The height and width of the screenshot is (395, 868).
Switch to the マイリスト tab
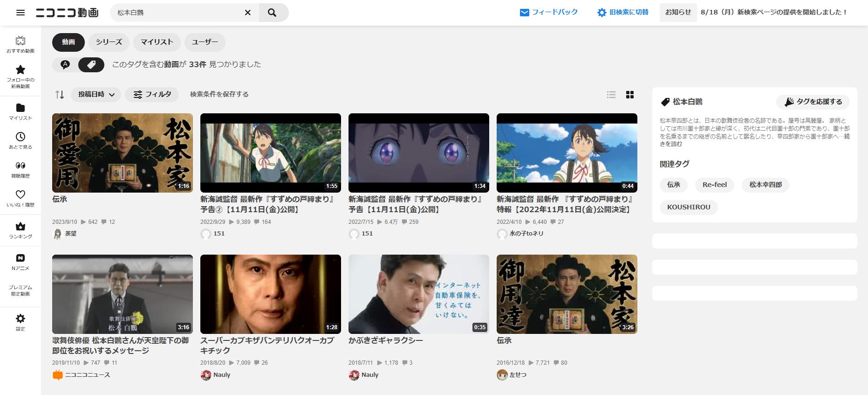pos(157,42)
